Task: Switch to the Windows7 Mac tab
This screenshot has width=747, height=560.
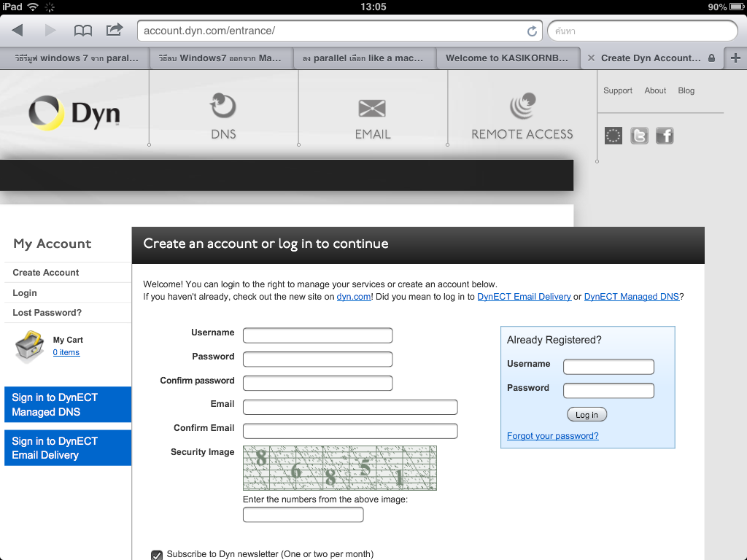Action: 220,58
